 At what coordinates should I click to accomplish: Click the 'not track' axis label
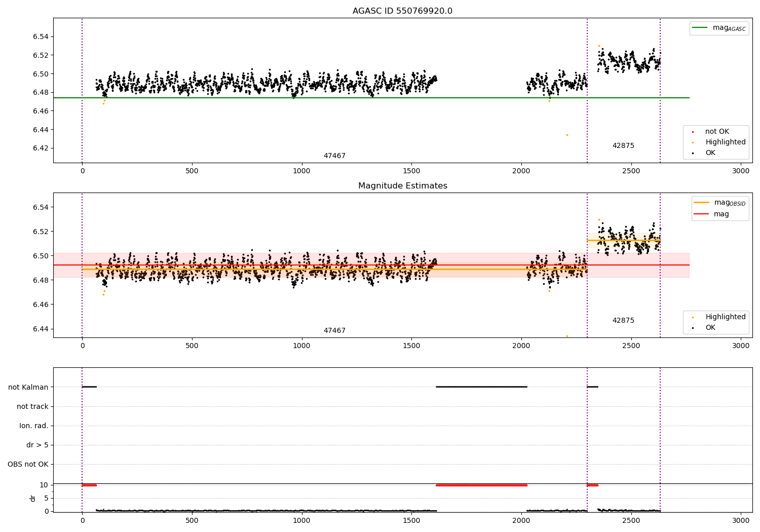point(32,407)
